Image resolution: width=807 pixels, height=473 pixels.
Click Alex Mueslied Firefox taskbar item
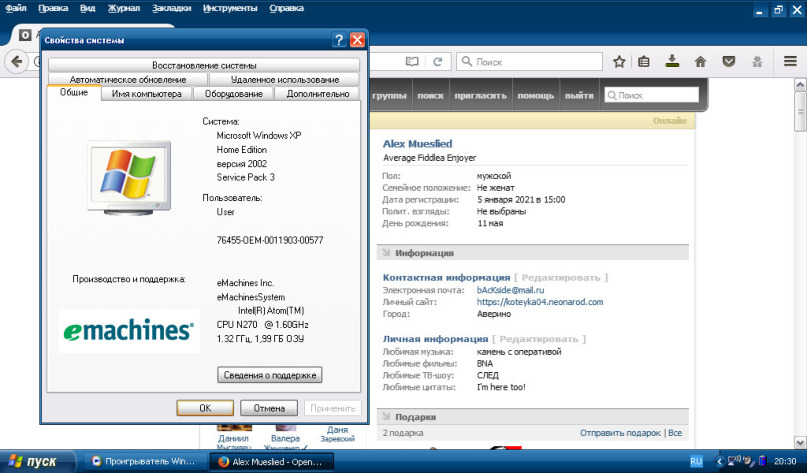(271, 462)
